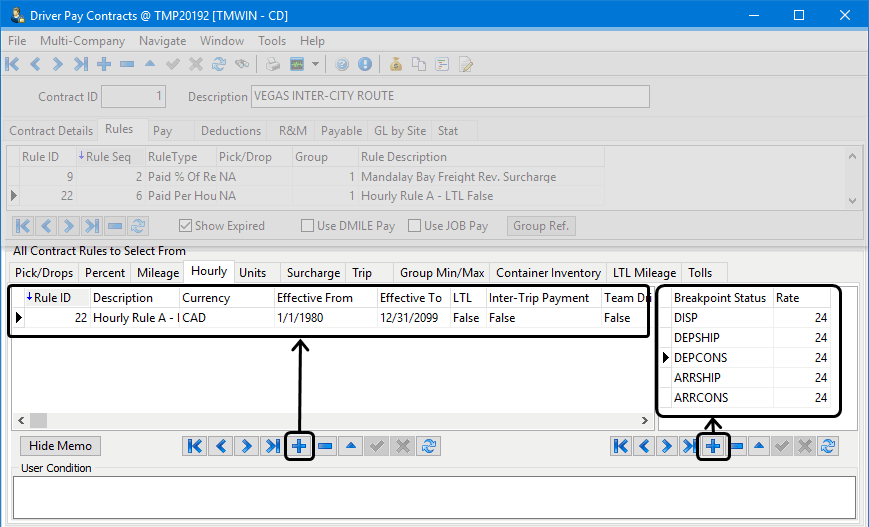869x527 pixels.
Task: Go to first record in top toolbar
Action: 12,64
